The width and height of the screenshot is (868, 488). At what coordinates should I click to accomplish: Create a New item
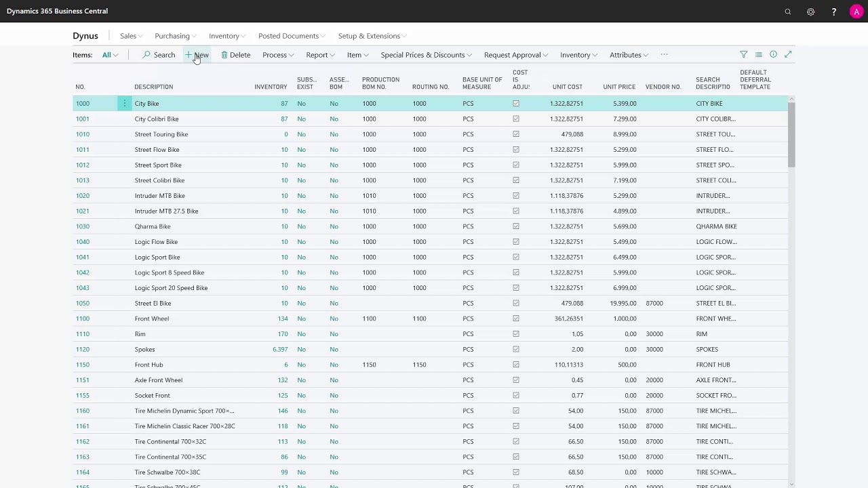197,55
